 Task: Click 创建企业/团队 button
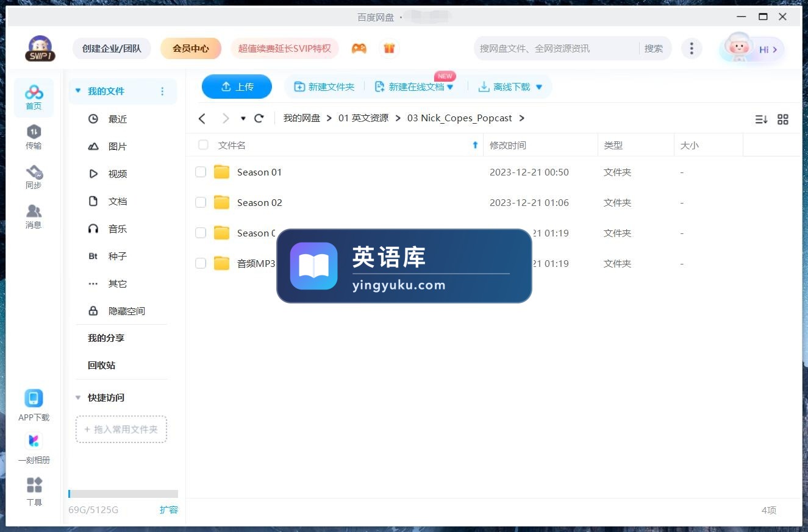click(112, 48)
